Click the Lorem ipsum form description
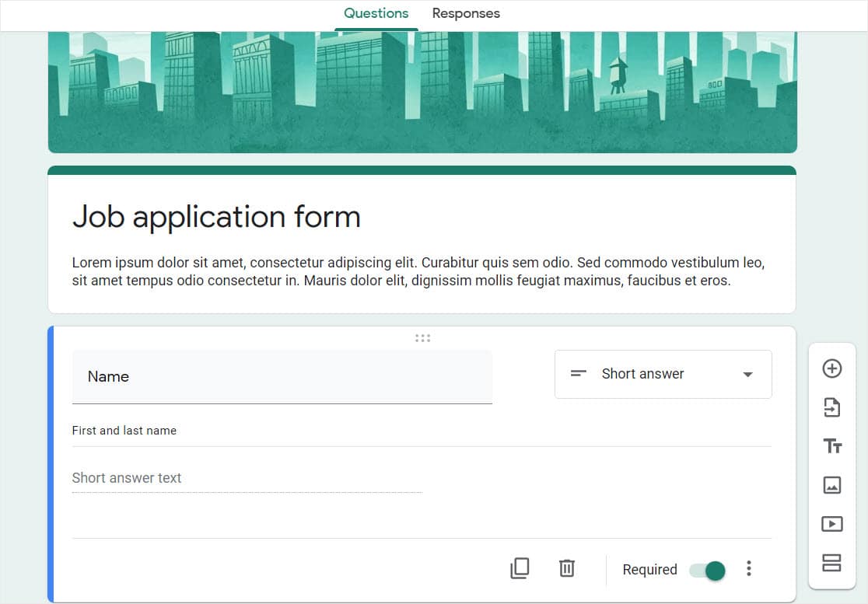 click(x=418, y=271)
